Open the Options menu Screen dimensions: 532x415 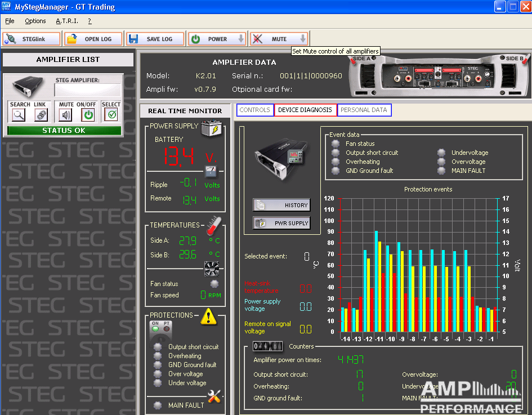[x=35, y=21]
